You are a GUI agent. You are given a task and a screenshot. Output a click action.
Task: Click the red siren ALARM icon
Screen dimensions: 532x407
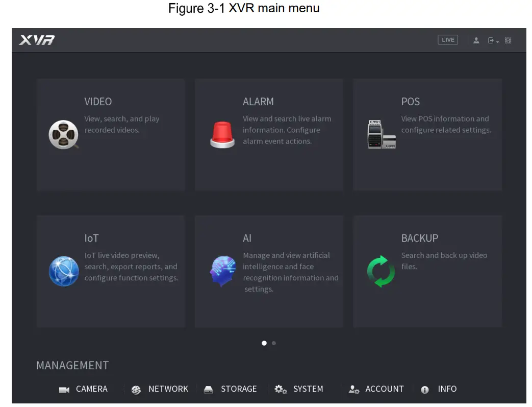(222, 135)
